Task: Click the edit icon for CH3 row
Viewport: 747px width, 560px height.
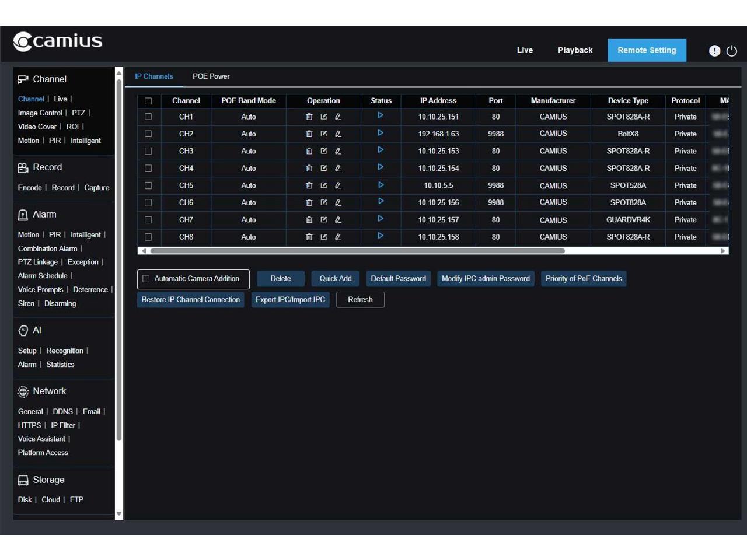Action: [324, 151]
